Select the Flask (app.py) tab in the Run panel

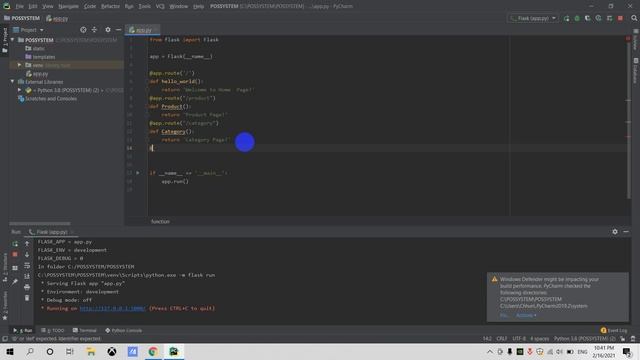52,232
